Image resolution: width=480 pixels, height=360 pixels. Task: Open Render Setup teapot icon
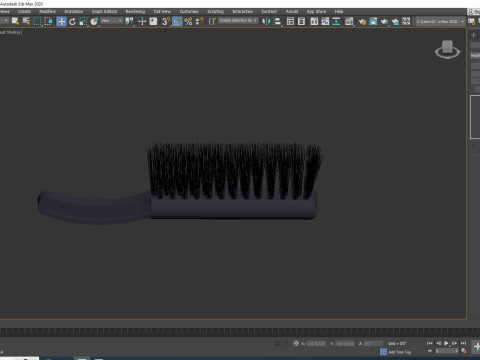click(362, 21)
